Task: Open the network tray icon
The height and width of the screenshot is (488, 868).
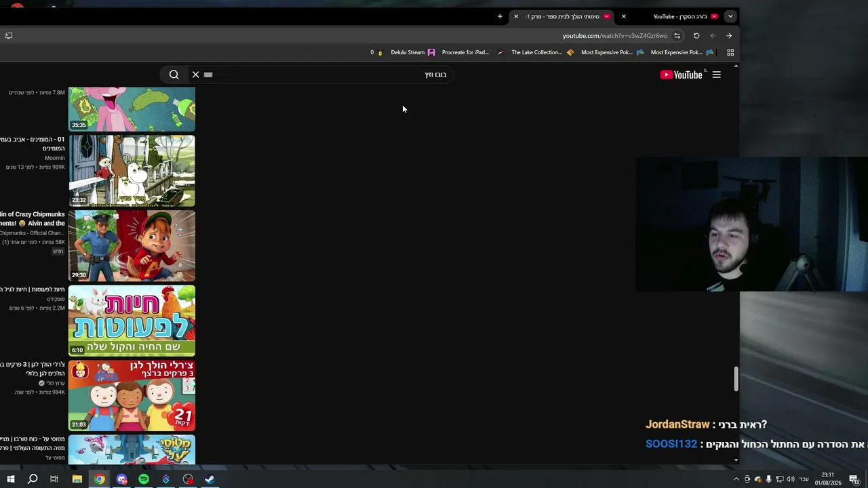Action: tap(779, 479)
